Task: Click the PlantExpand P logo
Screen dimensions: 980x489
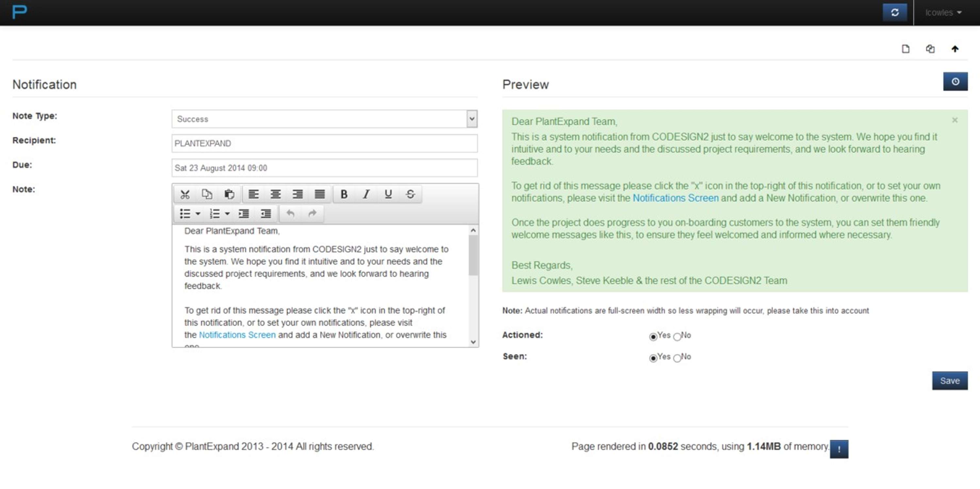Action: [19, 12]
